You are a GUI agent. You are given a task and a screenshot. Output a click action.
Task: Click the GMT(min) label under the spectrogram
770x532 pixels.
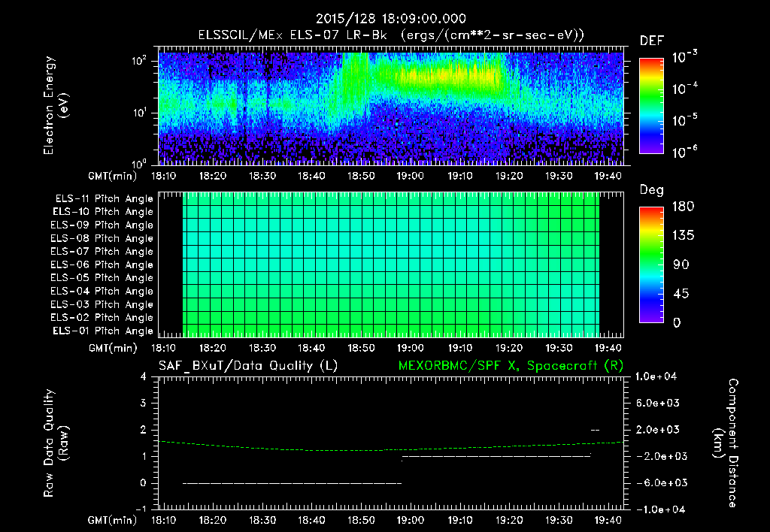coord(113,176)
